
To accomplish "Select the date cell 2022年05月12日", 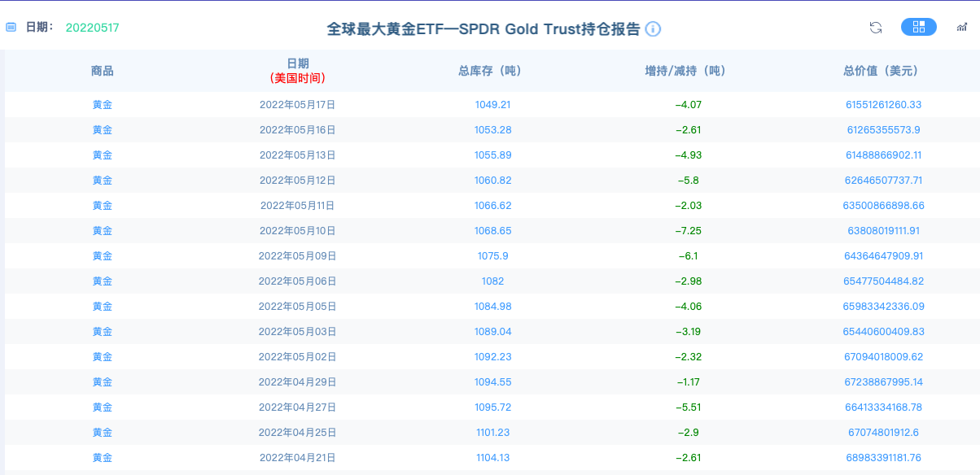I will click(x=298, y=181).
